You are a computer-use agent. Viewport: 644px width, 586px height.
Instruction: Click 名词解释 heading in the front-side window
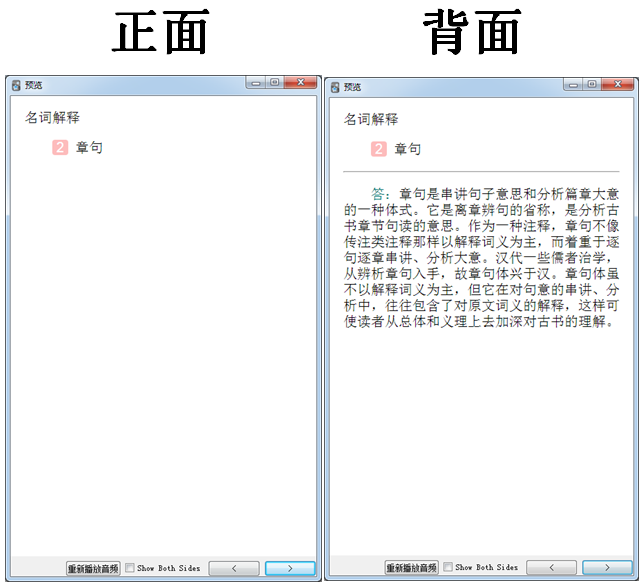[52, 118]
